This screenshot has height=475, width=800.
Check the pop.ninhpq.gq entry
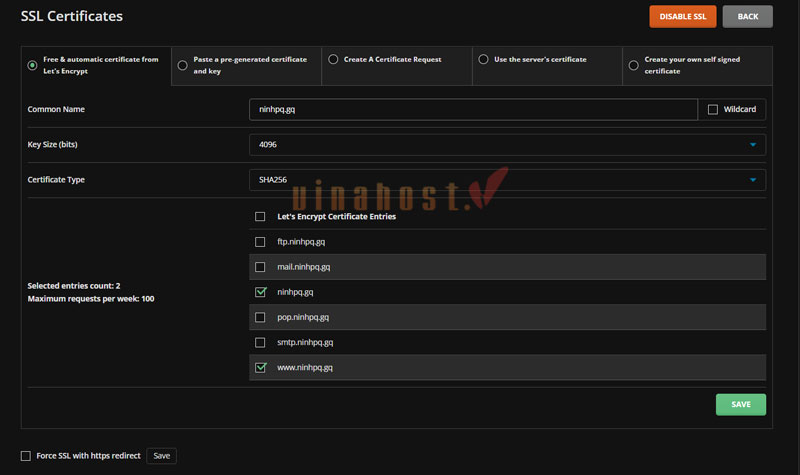[261, 317]
